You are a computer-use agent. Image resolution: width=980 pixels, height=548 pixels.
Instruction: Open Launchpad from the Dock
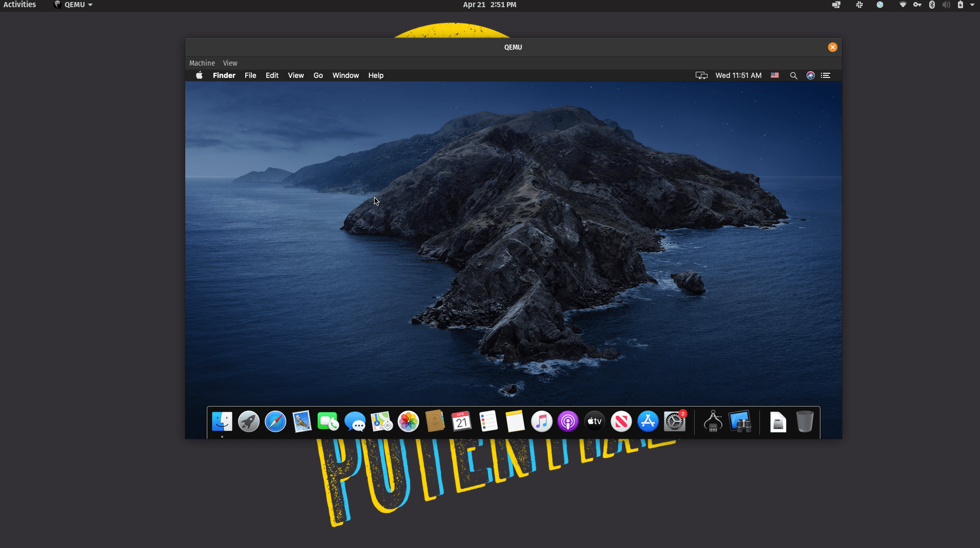point(248,421)
